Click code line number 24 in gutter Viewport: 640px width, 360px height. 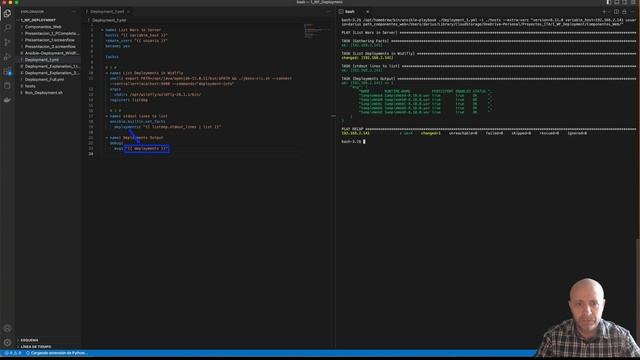point(91,154)
